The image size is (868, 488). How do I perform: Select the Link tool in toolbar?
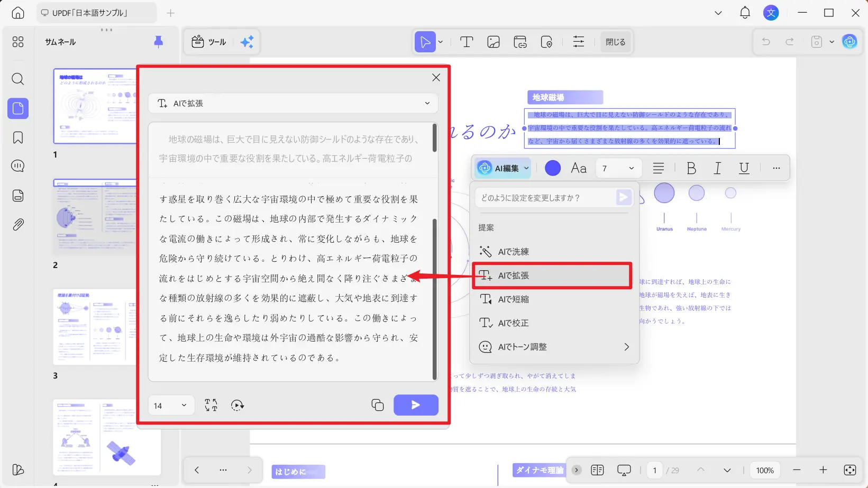click(520, 42)
